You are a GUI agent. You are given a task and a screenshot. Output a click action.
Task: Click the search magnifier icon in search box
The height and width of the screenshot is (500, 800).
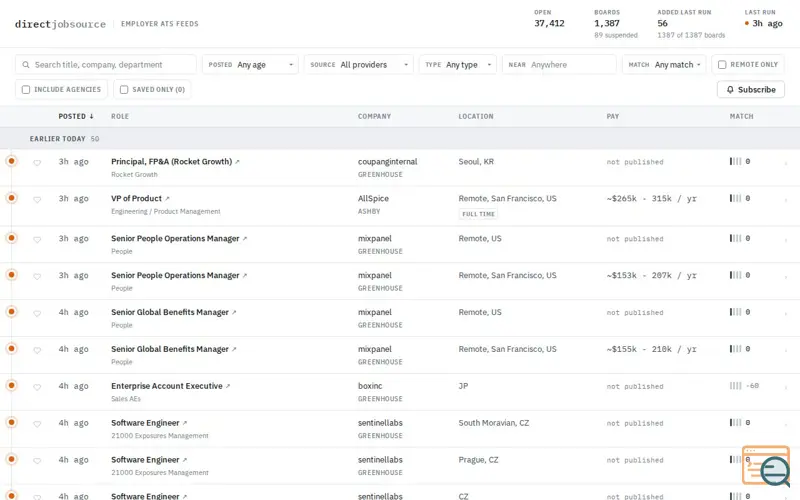[26, 65]
